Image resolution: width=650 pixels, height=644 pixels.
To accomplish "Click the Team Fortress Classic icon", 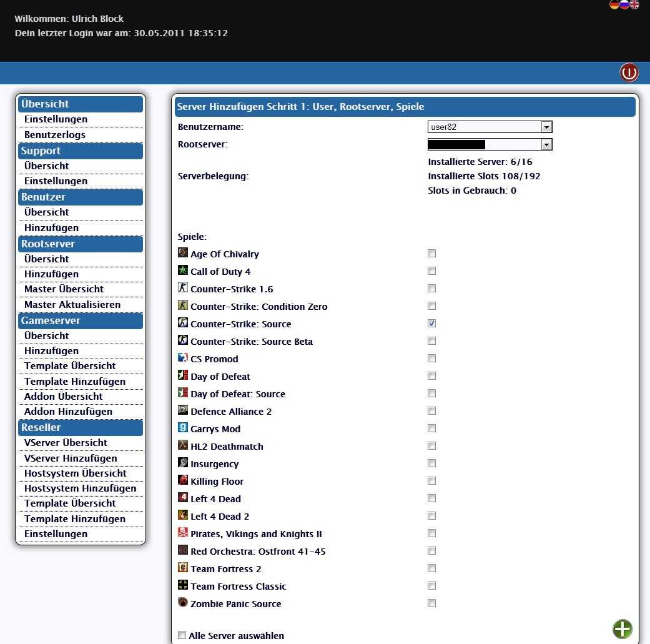I will click(x=183, y=585).
